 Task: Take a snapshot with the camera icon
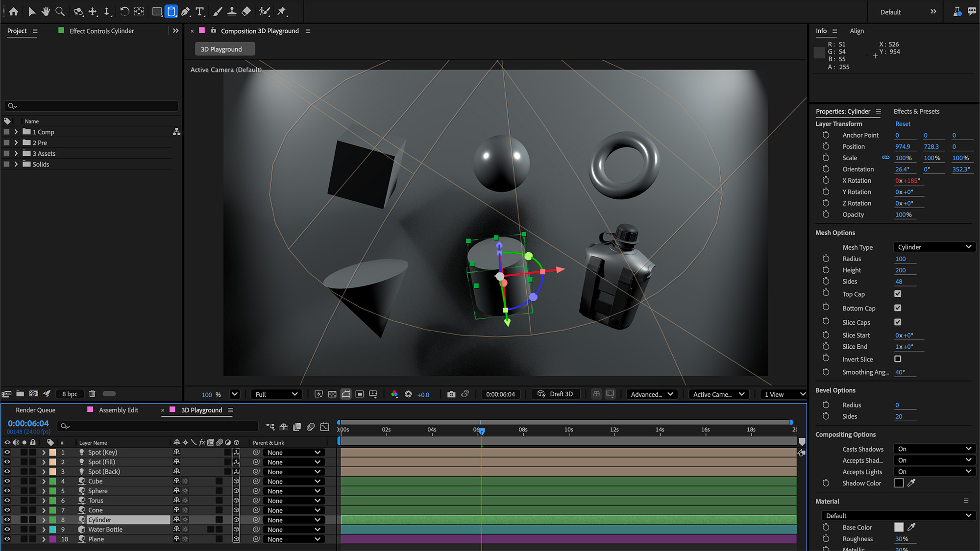pos(451,394)
